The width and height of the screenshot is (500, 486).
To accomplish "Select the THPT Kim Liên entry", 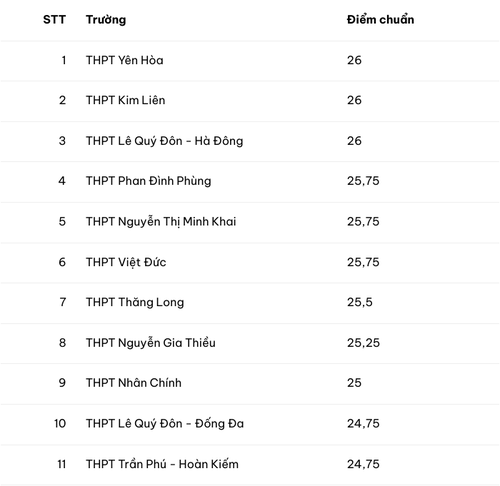I will [x=126, y=100].
